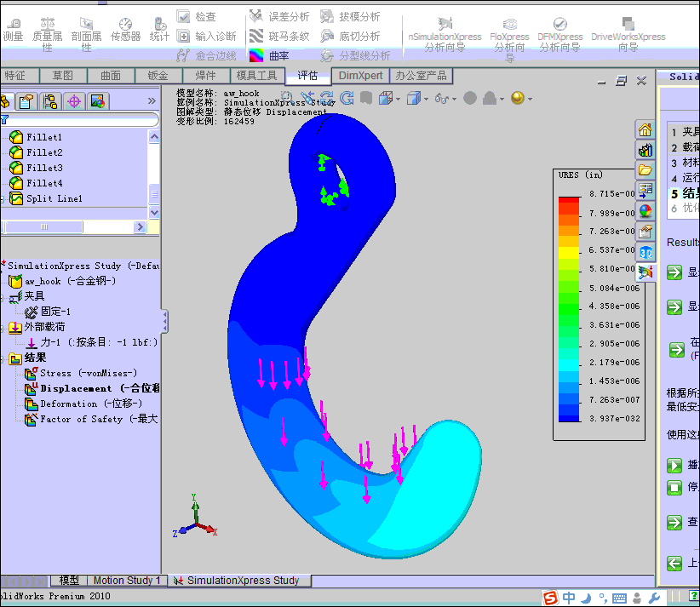Toggle 曲率 curvature display
Viewport: 700px width, 607px height.
269,56
